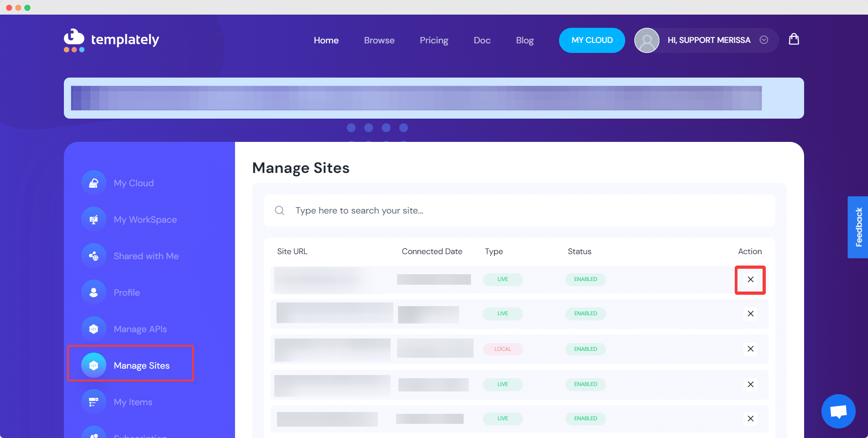Click the Type column header
The image size is (868, 438).
(x=494, y=251)
